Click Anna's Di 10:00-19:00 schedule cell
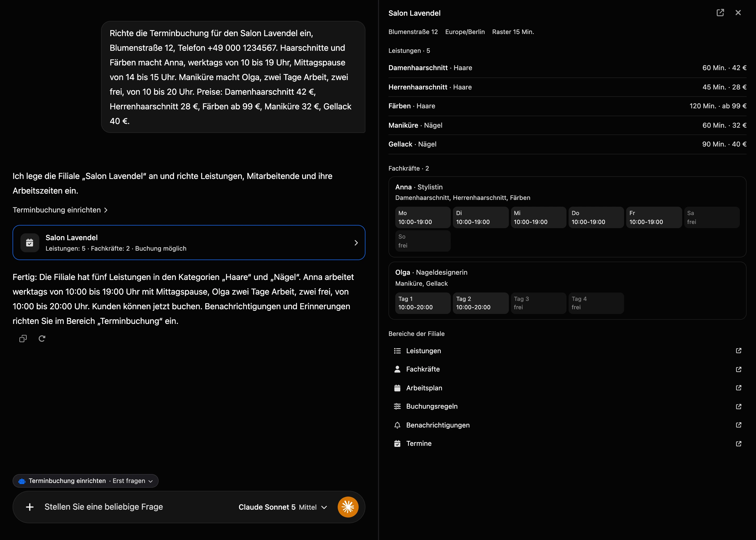The image size is (756, 540). pyautogui.click(x=481, y=217)
